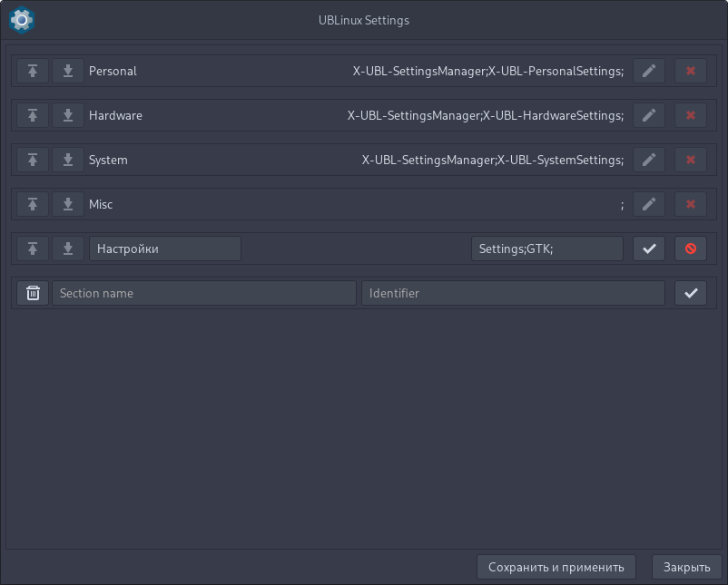Edit the System section entry

(x=648, y=160)
